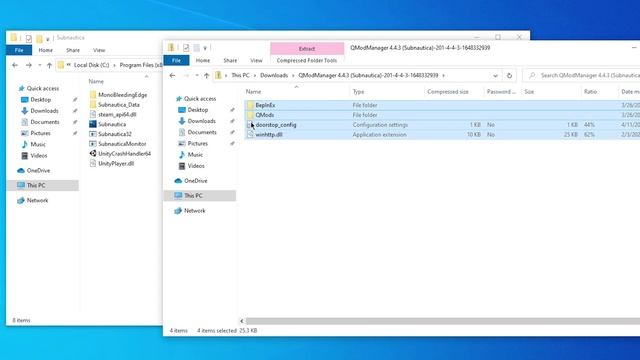This screenshot has height=360, width=640.
Task: Go up one folder level in QModManager window
Action: click(207, 76)
